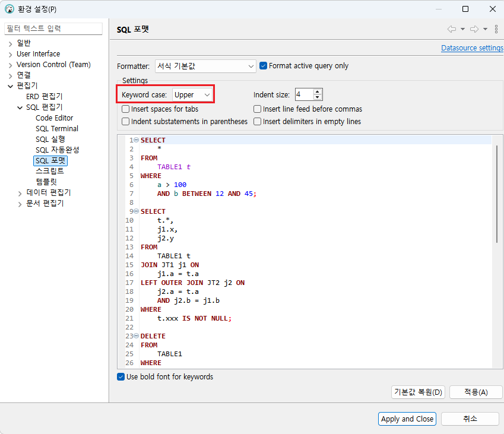Click the filter text input field
This screenshot has height=434, width=504.
click(x=53, y=28)
